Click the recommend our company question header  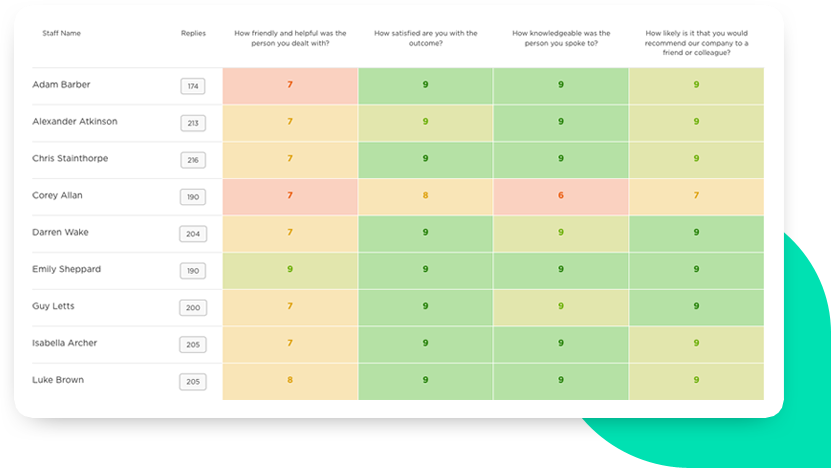[x=696, y=43]
